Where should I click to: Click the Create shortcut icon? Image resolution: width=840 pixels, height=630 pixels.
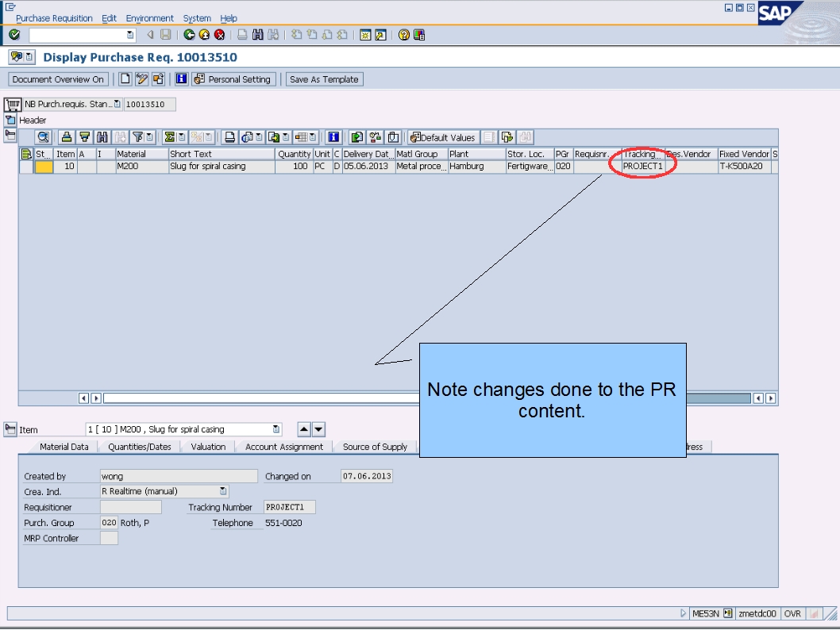[x=380, y=35]
